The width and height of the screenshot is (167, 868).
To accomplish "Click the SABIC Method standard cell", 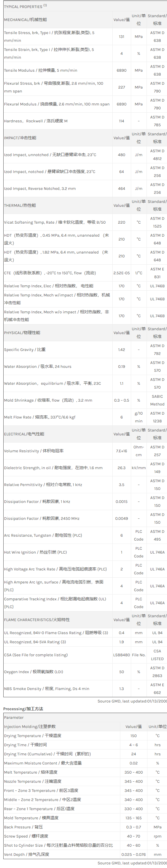I will coord(157,400).
